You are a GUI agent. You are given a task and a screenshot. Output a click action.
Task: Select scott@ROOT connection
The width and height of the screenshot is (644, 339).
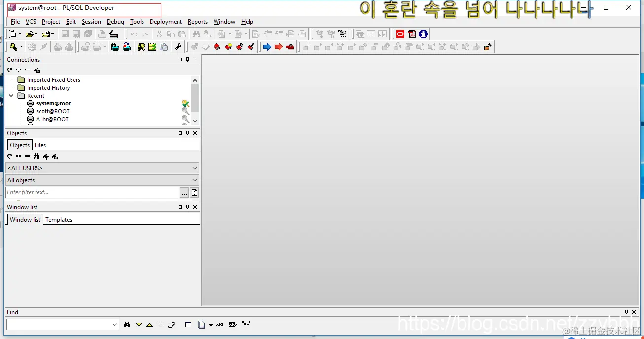[x=53, y=111]
